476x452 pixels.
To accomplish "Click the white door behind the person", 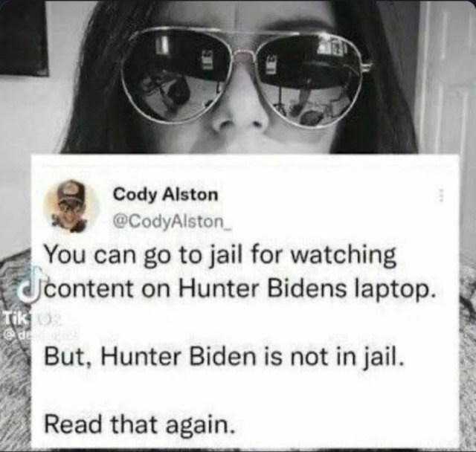I will click(x=446, y=91).
